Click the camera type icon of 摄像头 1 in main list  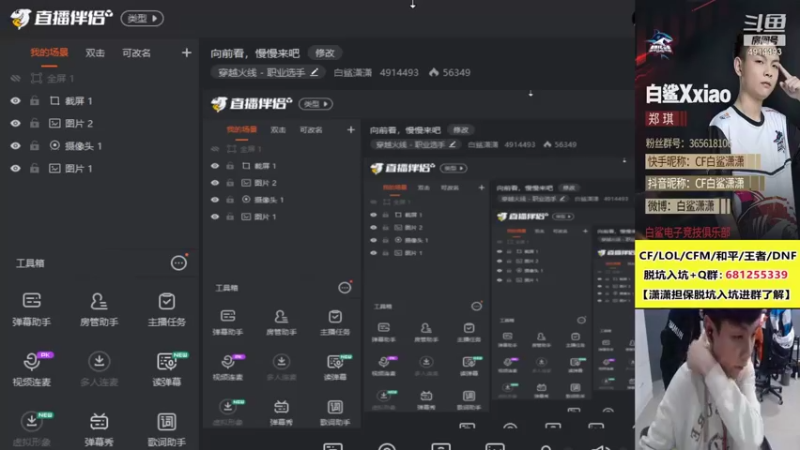tap(55, 145)
